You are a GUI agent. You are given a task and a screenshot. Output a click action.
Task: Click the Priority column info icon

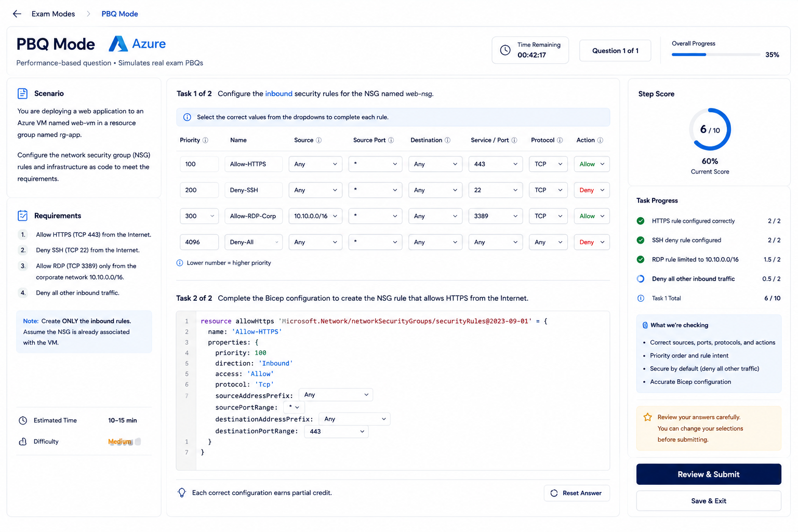(x=205, y=140)
